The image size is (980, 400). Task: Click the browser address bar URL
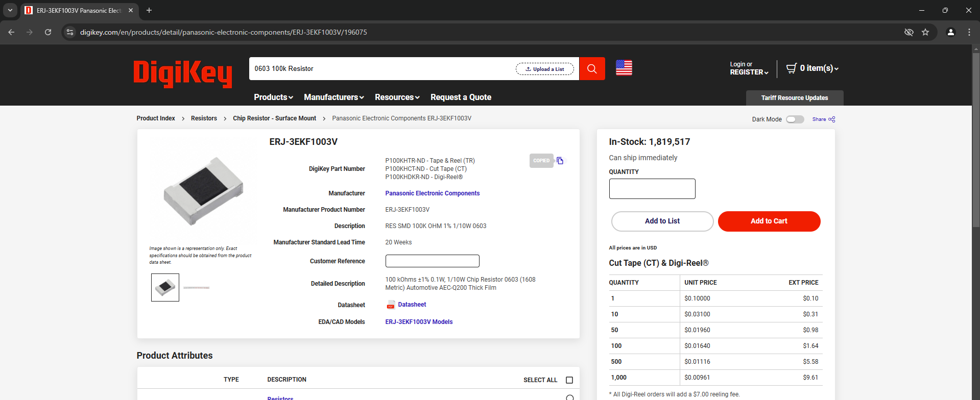(x=224, y=32)
